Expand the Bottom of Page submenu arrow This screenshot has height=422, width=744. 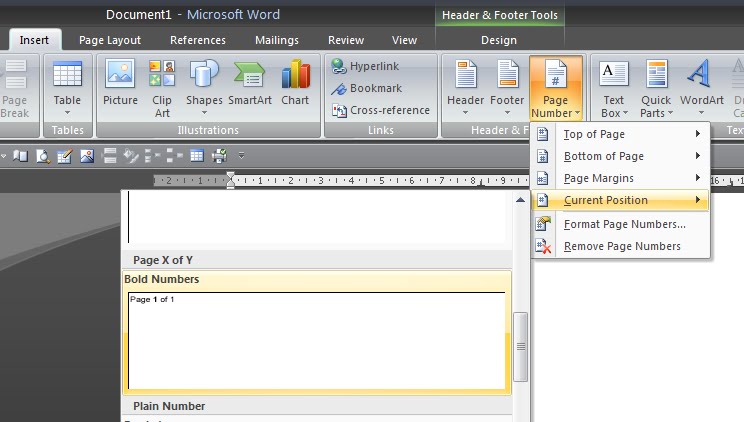point(698,156)
